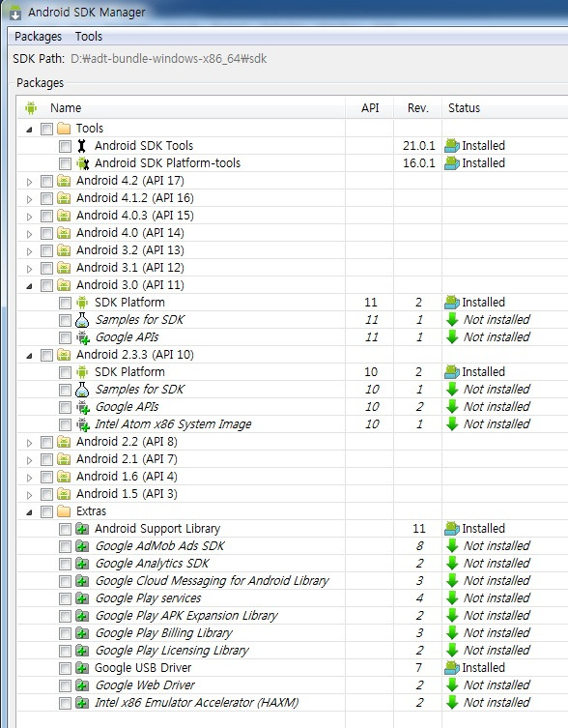
Task: Collapse the Android 2.3.3 (API 10) group
Action: pyautogui.click(x=29, y=356)
